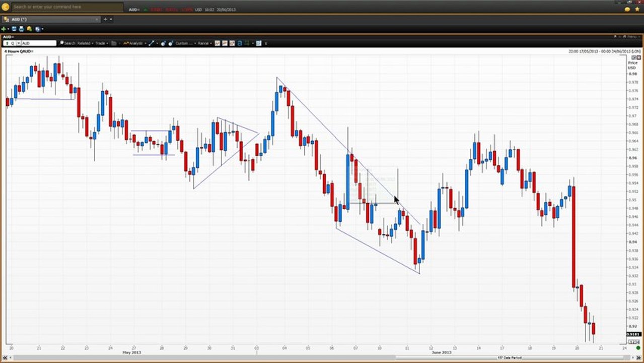This screenshot has height=363, width=644.
Task: Close the AUD (*) tab
Action: pyautogui.click(x=97, y=19)
